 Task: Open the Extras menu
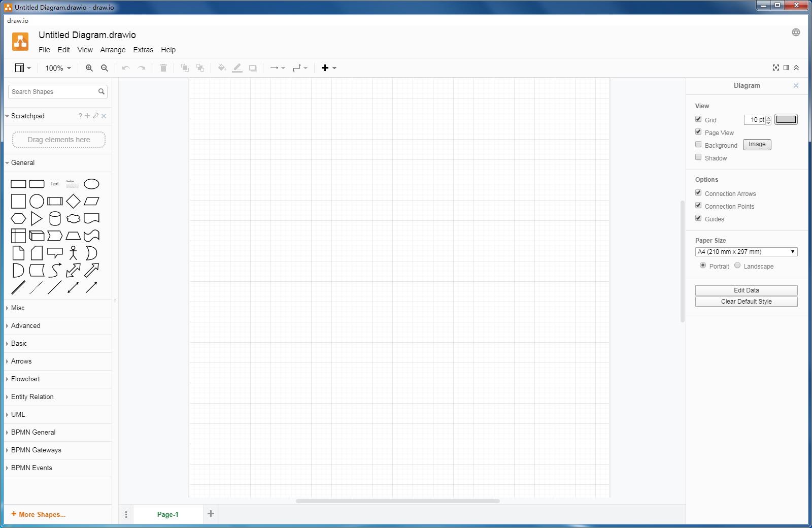(x=143, y=50)
